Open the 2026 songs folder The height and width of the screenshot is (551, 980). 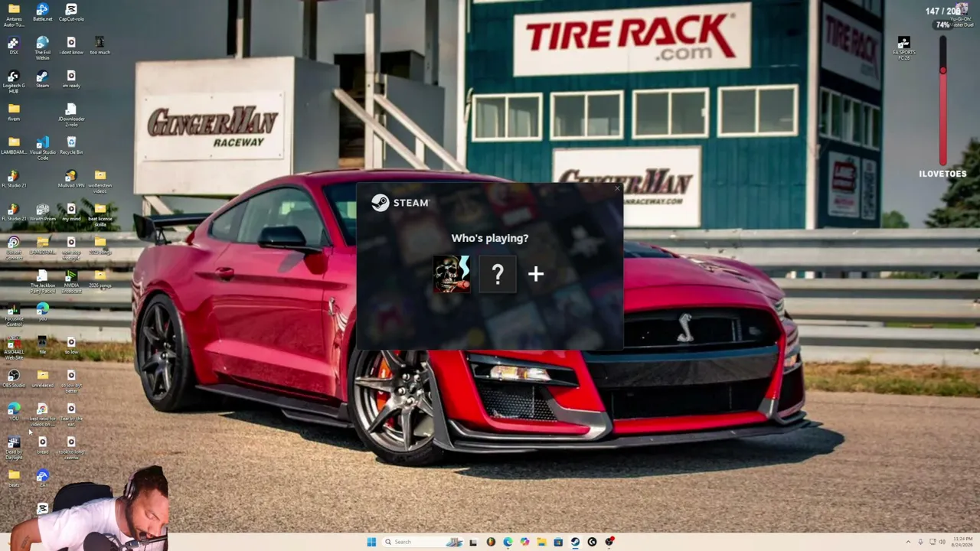coord(100,279)
